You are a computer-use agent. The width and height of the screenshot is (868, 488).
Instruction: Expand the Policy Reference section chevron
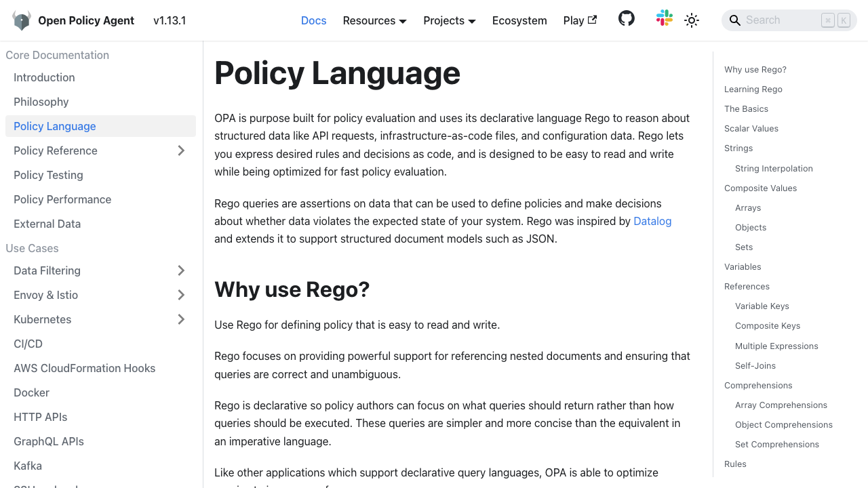pyautogui.click(x=181, y=150)
